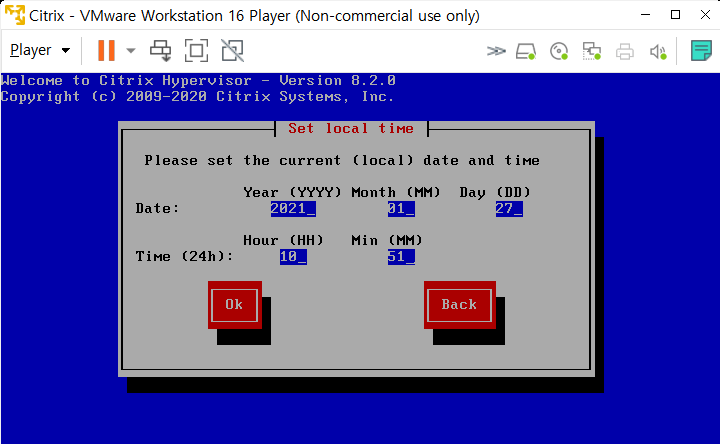The height and width of the screenshot is (444, 720).
Task: Close the VMware Player window
Action: pos(705,15)
